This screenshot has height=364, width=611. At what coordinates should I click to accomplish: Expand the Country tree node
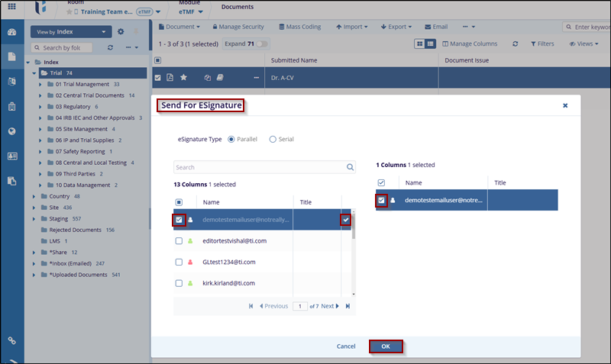(x=33, y=196)
